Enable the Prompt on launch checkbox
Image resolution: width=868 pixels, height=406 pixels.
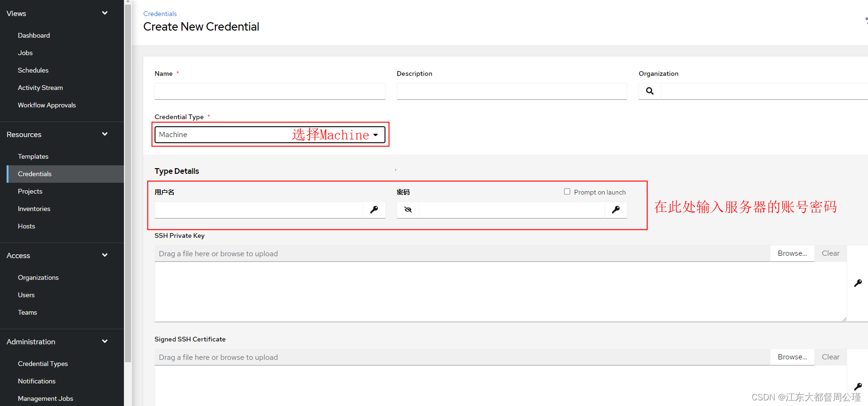pos(567,192)
